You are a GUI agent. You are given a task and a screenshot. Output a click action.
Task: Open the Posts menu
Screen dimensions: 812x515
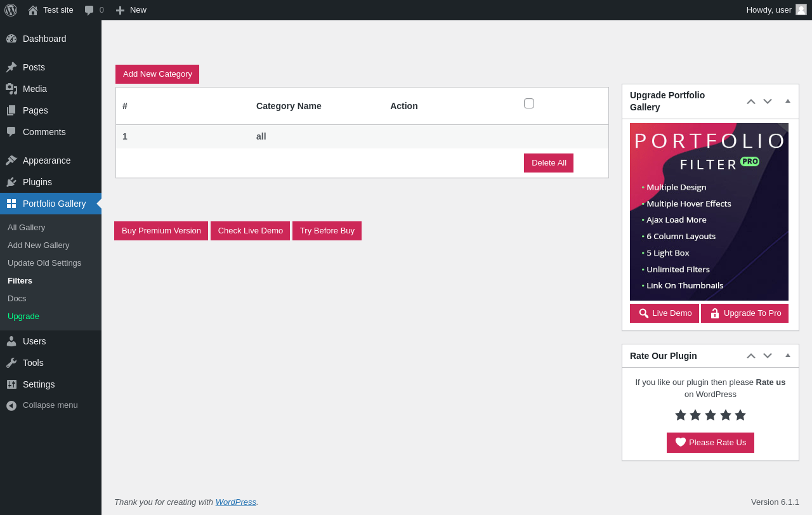coord(51,67)
